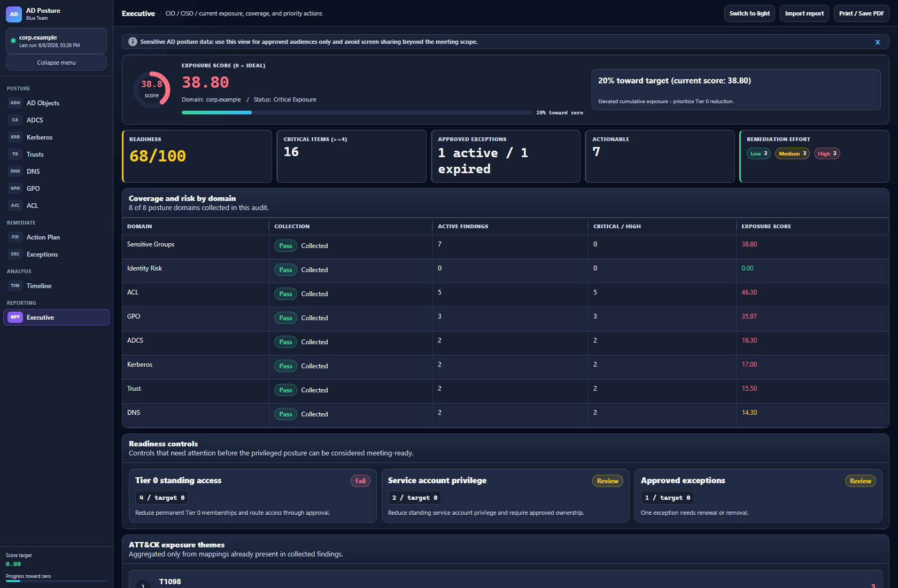Open the Trusts sidebar page

click(x=56, y=154)
